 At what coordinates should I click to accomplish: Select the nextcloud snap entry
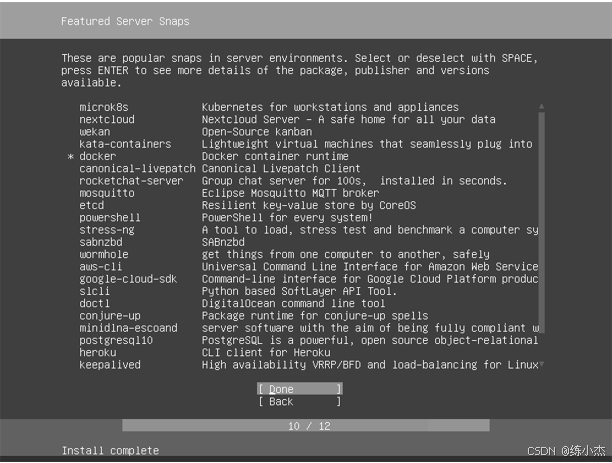coord(303,119)
